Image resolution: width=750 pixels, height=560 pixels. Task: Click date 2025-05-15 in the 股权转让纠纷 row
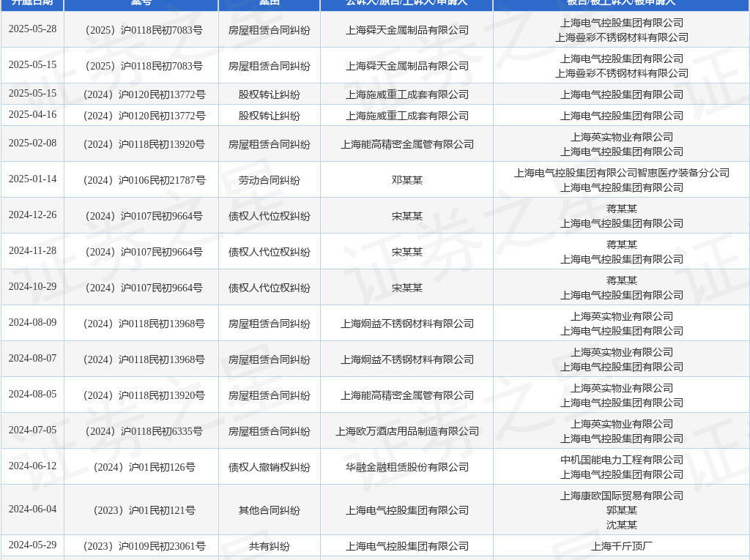[x=32, y=93]
